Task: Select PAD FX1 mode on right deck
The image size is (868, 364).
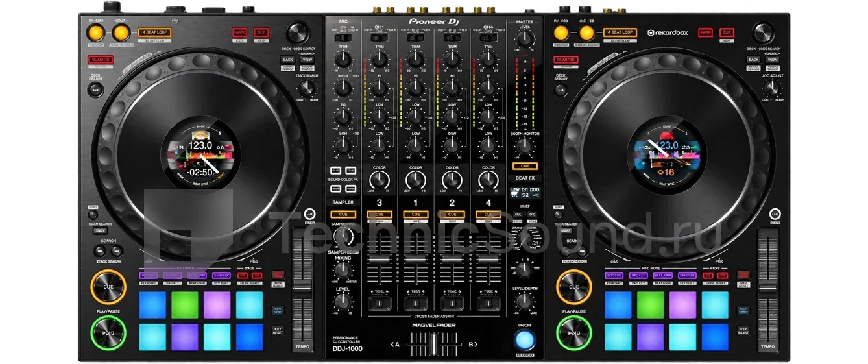Action: (638, 276)
